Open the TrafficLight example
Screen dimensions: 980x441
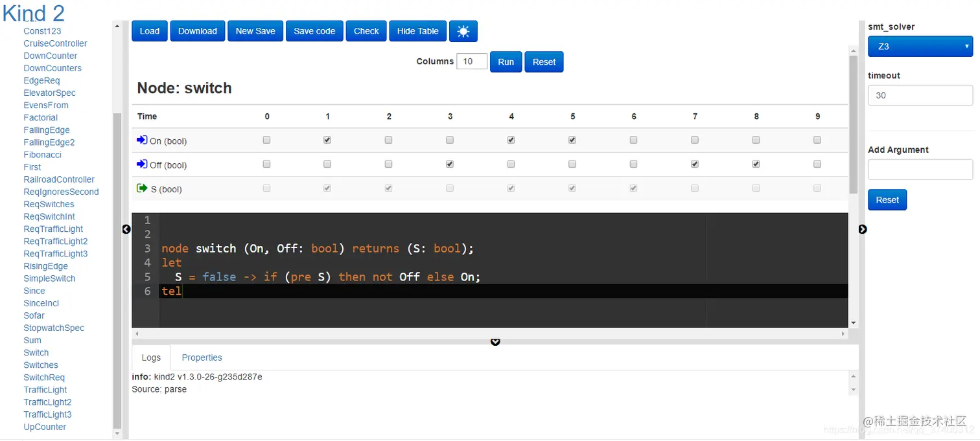(x=45, y=390)
